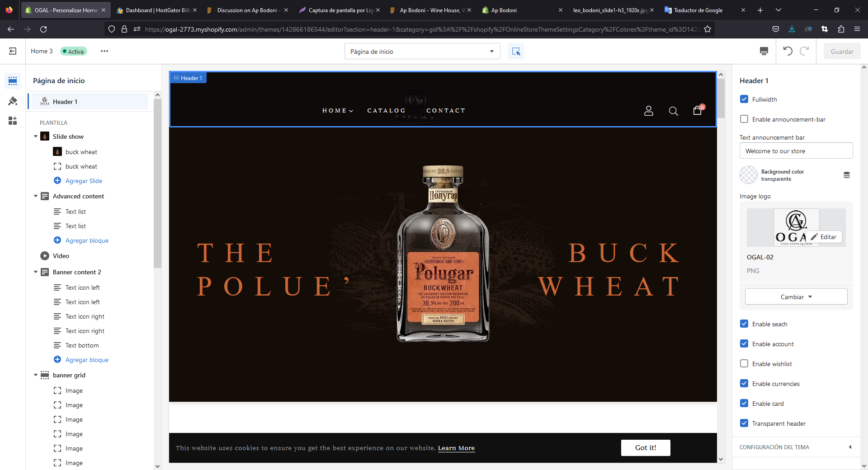Click the left panel scrollbar
Screen dimensions: 868x470
pos(157,183)
